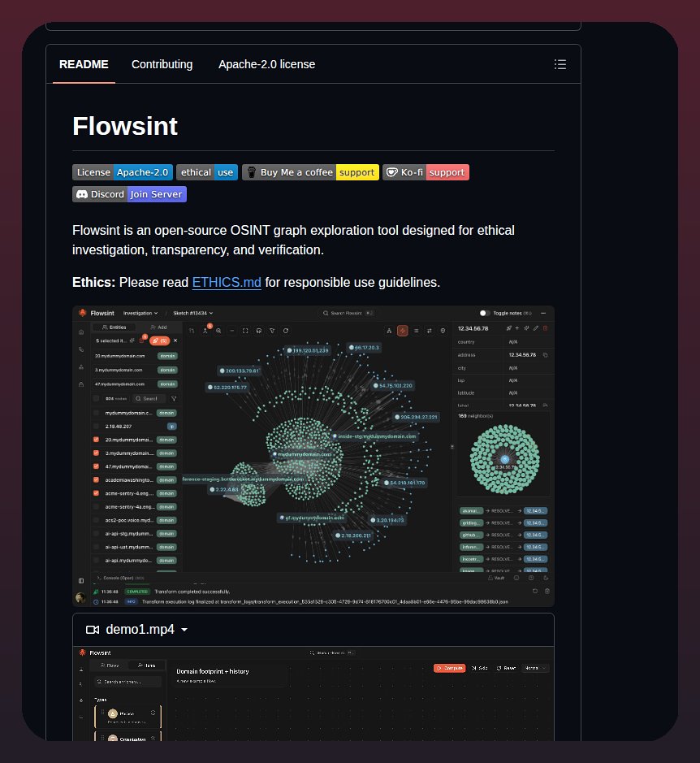Click the refresh icon in graph toolbar
The height and width of the screenshot is (763, 700).
point(286,331)
